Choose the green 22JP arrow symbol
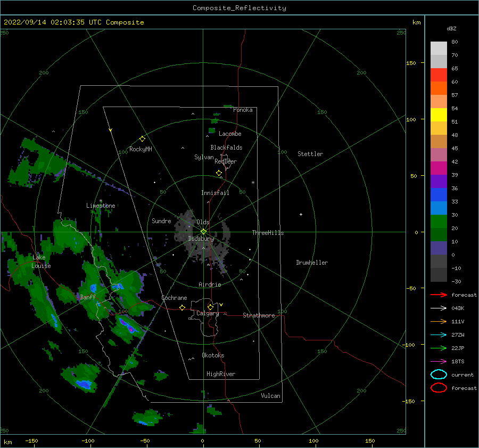Viewport: 479px width, 448px height. [x=439, y=348]
